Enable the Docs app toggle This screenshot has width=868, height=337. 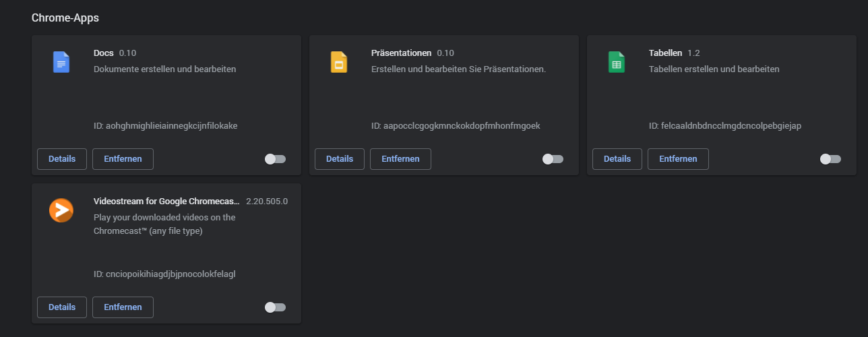pyautogui.click(x=275, y=159)
